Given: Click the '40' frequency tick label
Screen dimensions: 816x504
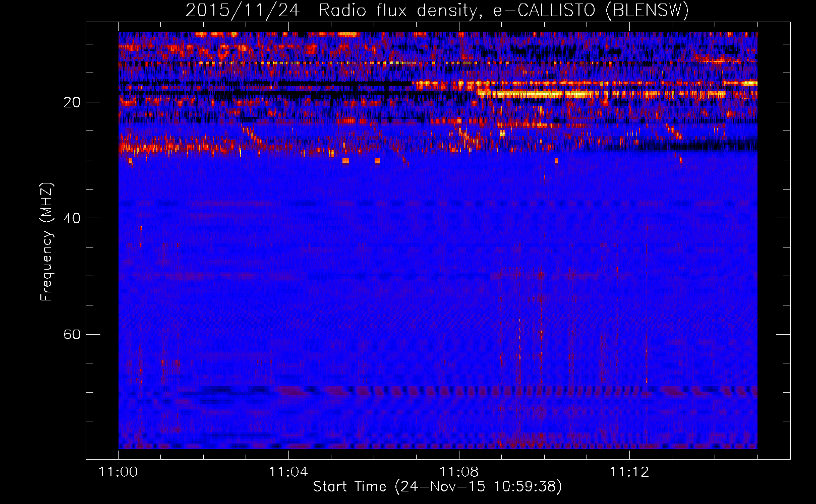Looking at the screenshot, I should [72, 219].
